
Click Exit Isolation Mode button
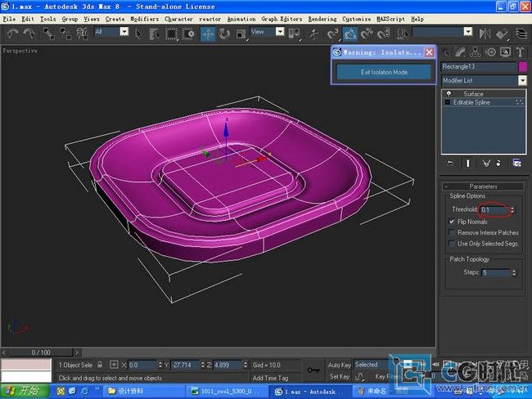pyautogui.click(x=384, y=72)
